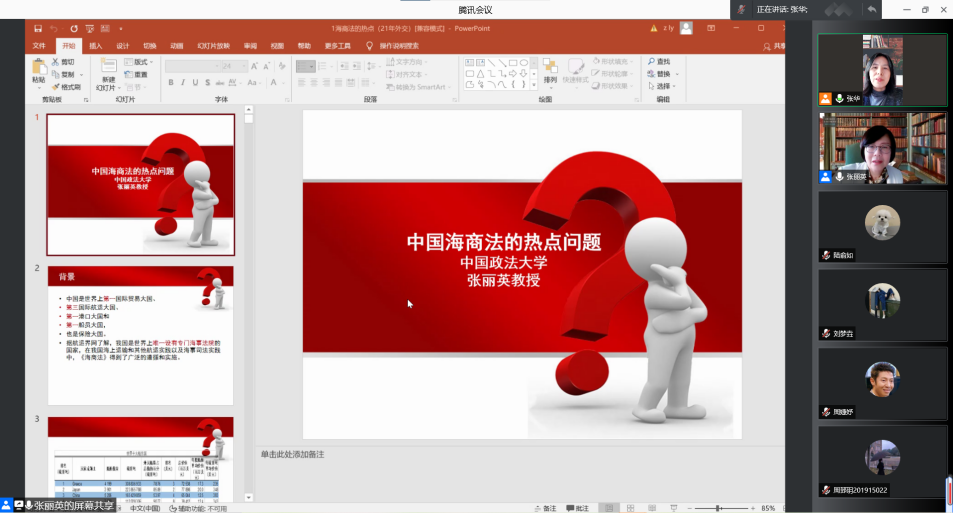Switch to the Transitions (切换) tab
Screen dimensions: 953x513
pos(150,46)
